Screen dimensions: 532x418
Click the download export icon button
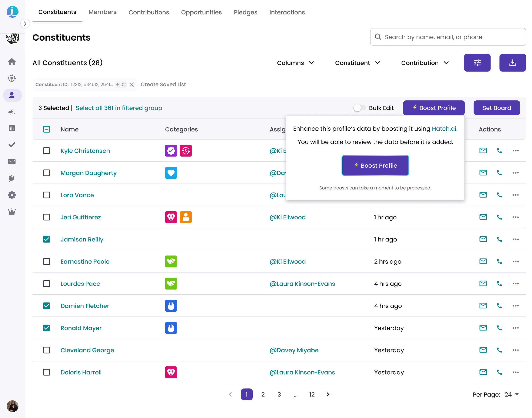[512, 63]
